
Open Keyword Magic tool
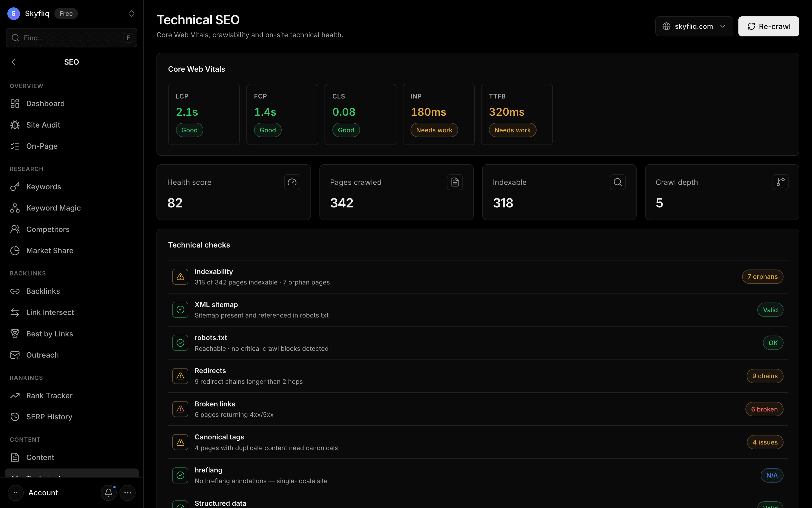(x=71, y=208)
